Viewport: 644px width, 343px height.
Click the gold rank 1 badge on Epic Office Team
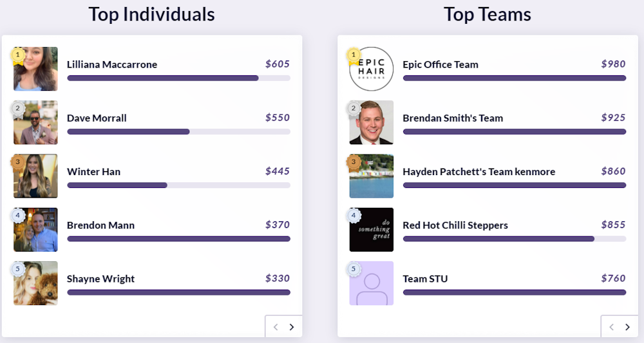click(x=353, y=55)
